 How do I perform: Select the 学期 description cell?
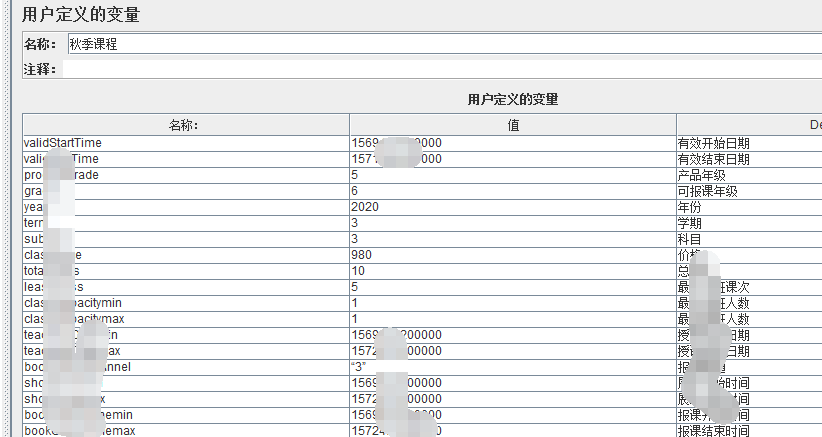click(748, 223)
